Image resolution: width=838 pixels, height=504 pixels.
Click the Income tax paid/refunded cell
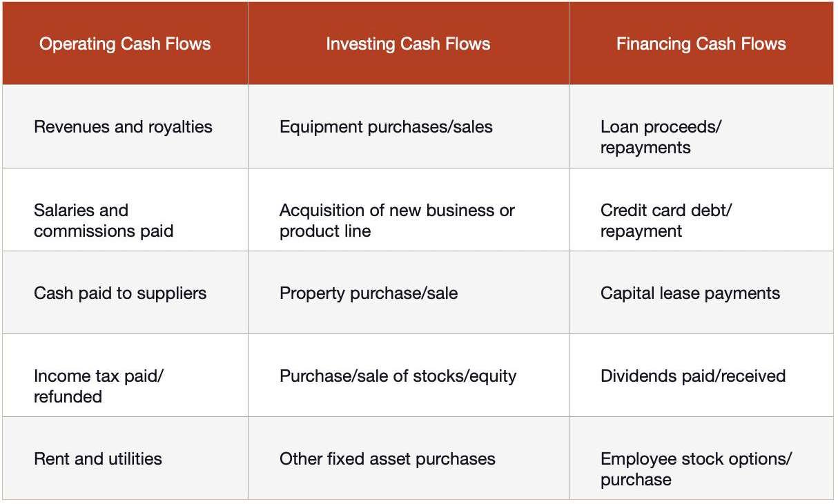99,386
